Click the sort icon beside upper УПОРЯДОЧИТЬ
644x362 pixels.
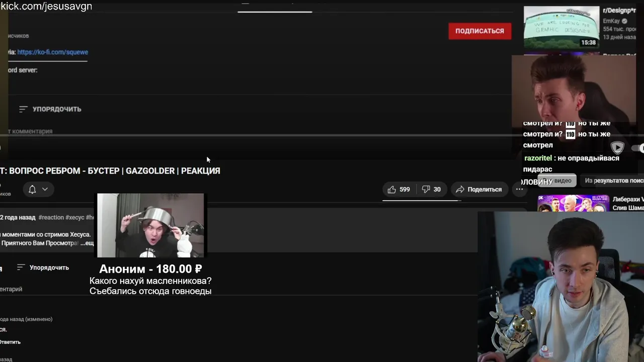pos(23,109)
